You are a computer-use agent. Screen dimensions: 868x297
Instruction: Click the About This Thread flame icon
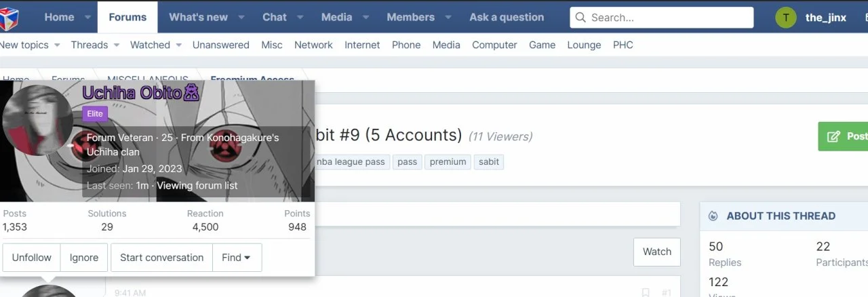click(x=713, y=216)
